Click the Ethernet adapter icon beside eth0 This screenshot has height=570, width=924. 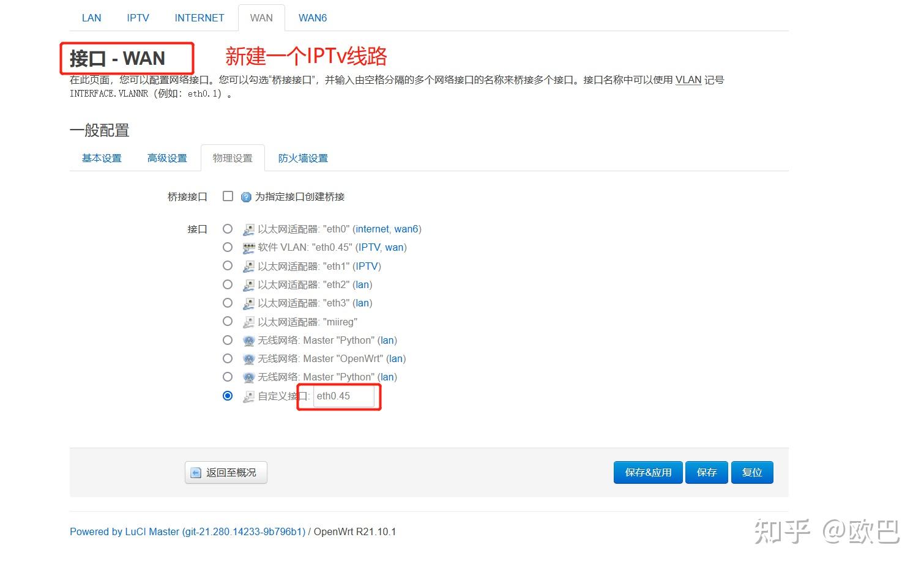point(248,229)
